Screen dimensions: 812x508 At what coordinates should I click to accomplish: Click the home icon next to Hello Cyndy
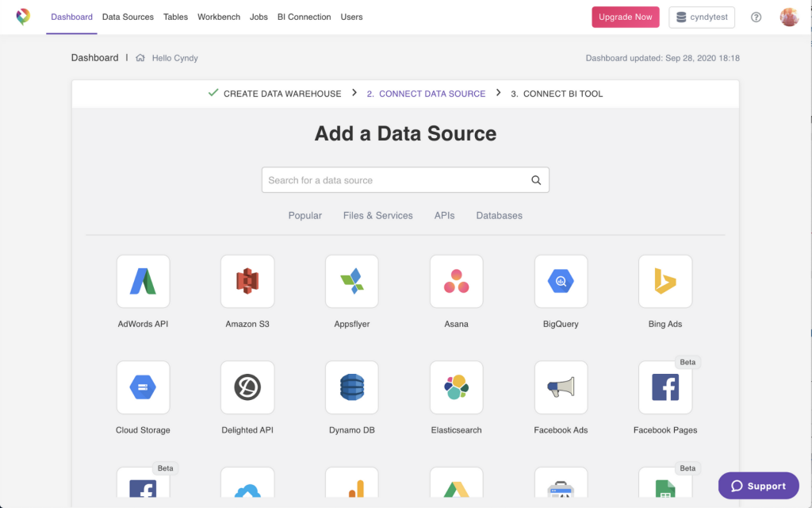(140, 58)
